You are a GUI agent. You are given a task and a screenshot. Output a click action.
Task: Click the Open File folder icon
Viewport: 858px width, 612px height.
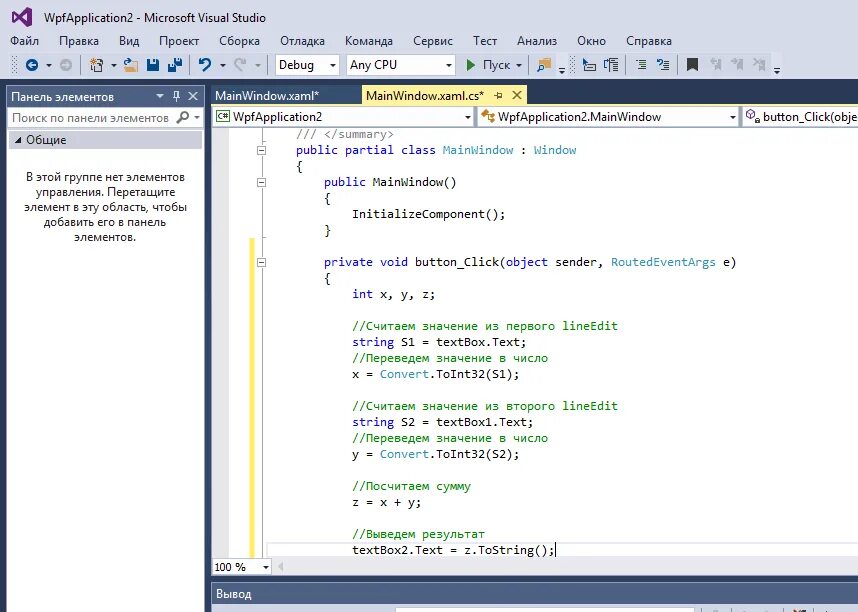(x=130, y=65)
